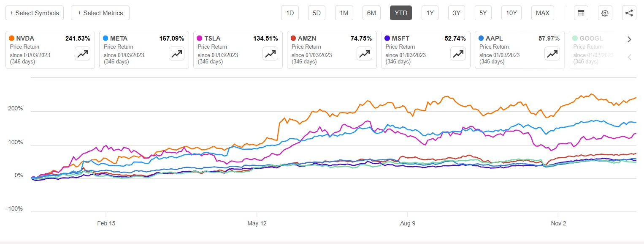The height and width of the screenshot is (244, 644).
Task: Open the Select Symbols picker
Action: [35, 13]
